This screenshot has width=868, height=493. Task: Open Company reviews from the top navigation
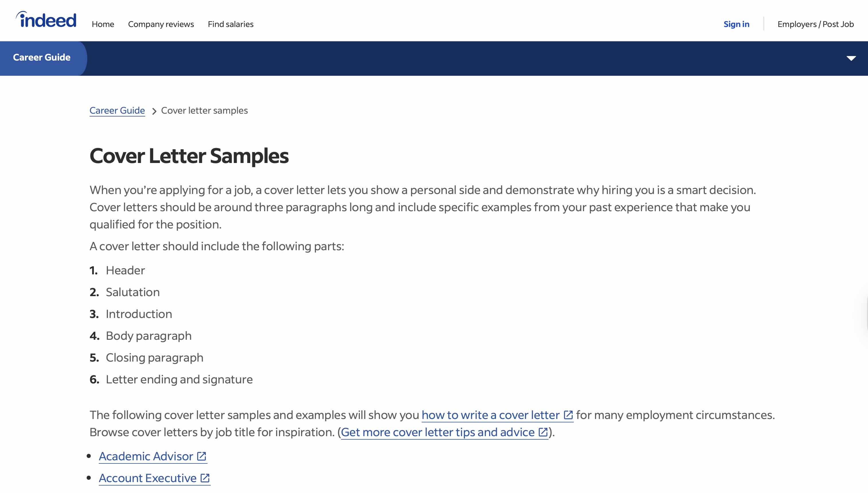161,24
